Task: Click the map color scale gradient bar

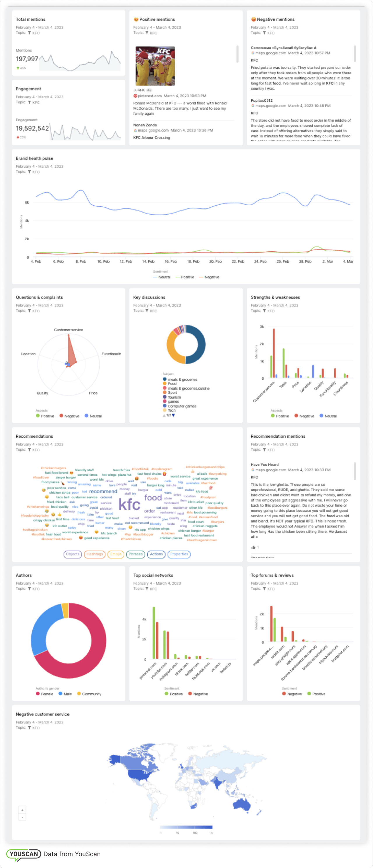Action: tap(186, 827)
